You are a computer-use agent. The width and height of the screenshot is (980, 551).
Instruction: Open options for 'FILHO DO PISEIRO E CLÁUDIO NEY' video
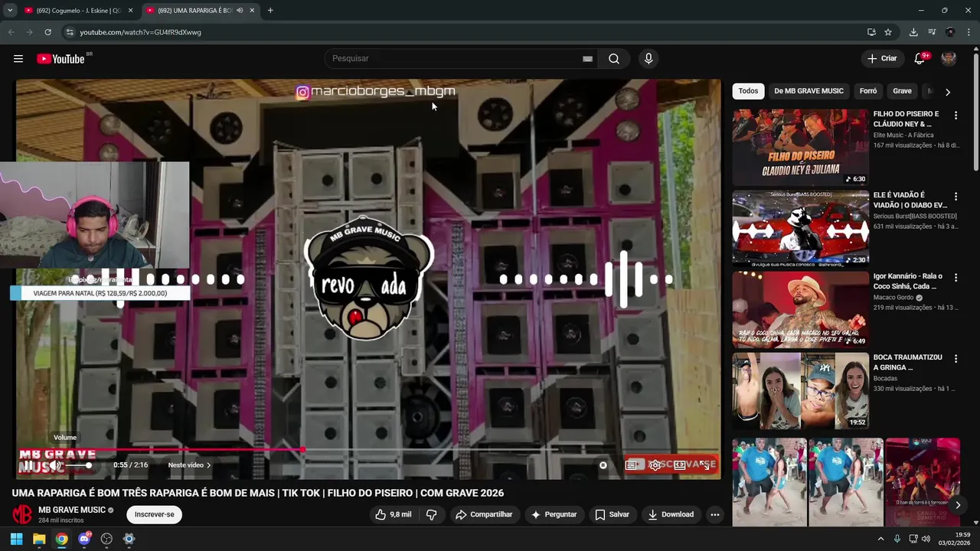point(955,116)
